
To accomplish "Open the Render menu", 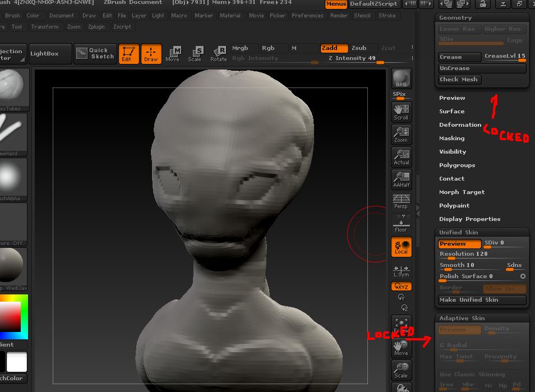I will 338,16.
